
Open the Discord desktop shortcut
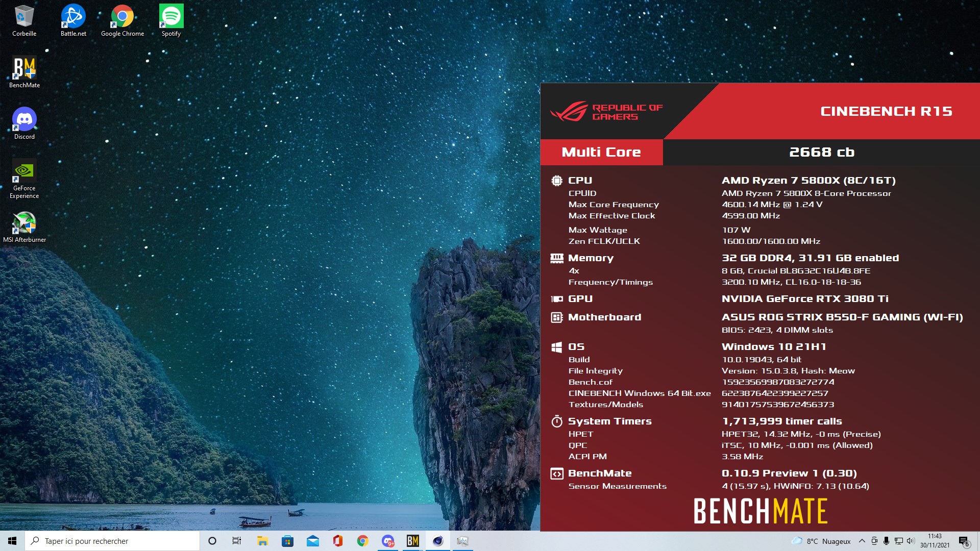click(x=24, y=124)
